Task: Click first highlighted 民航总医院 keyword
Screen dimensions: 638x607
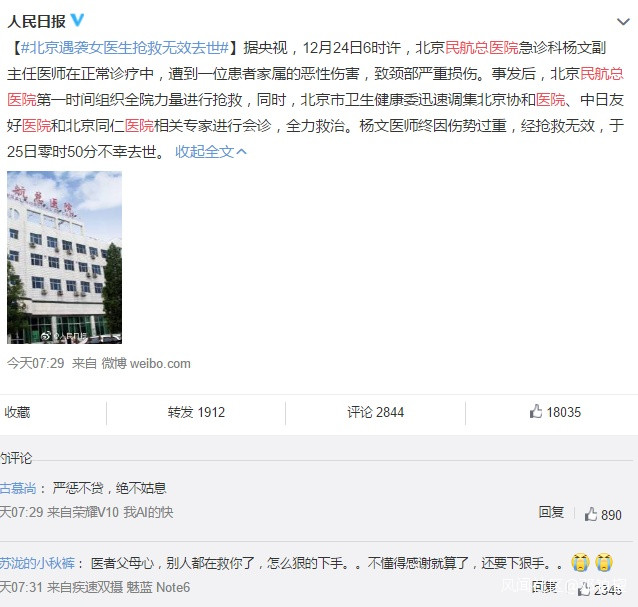Action: point(482,48)
